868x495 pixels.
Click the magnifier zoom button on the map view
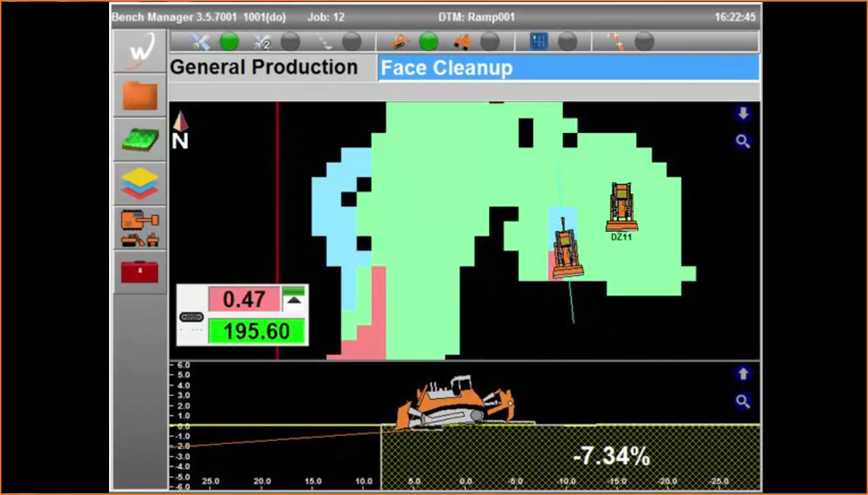[x=743, y=141]
